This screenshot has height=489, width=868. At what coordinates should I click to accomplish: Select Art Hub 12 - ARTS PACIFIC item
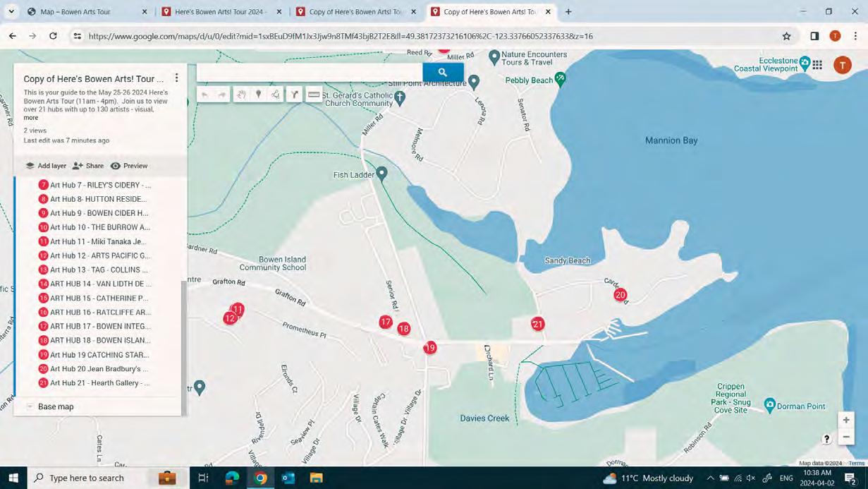pos(94,255)
